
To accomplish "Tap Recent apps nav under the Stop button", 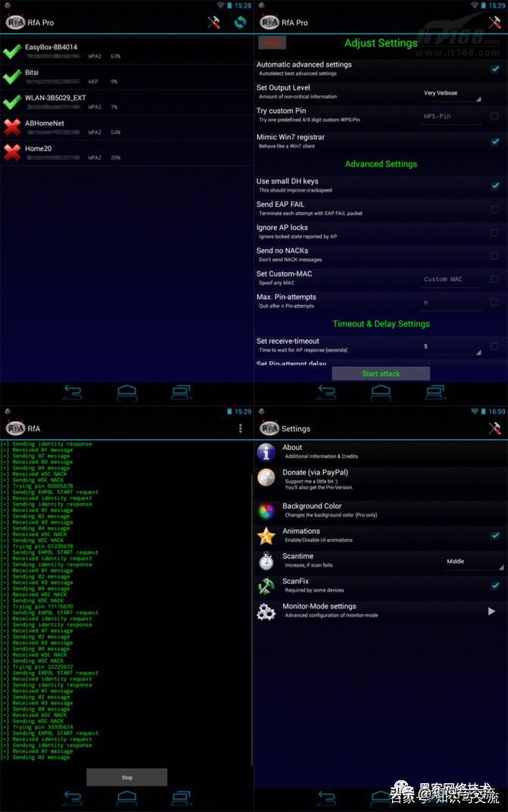I will [x=181, y=798].
